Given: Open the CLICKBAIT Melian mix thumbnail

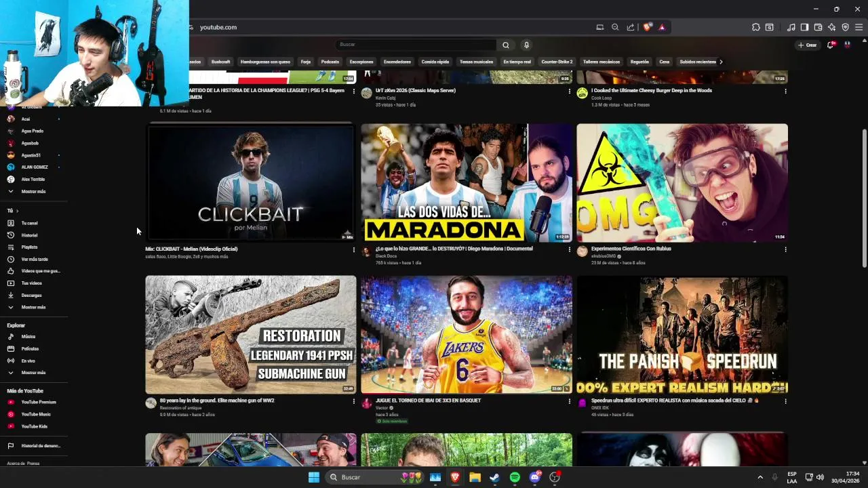Looking at the screenshot, I should coord(250,182).
